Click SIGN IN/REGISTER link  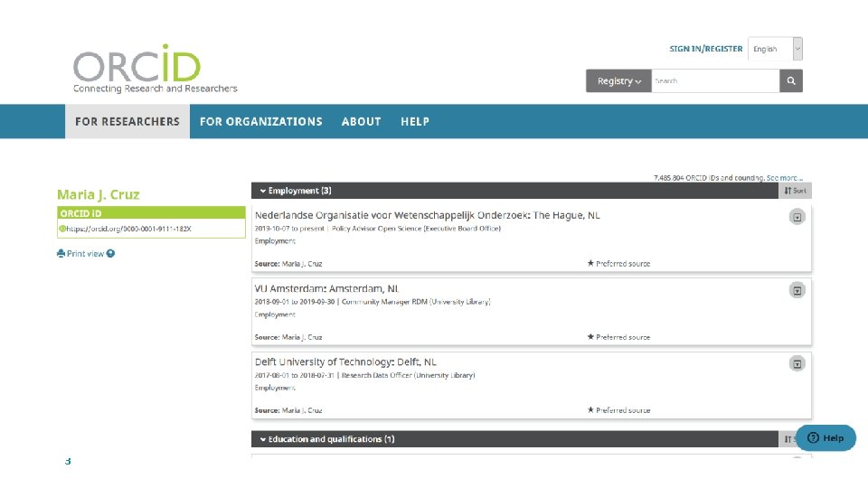(706, 49)
